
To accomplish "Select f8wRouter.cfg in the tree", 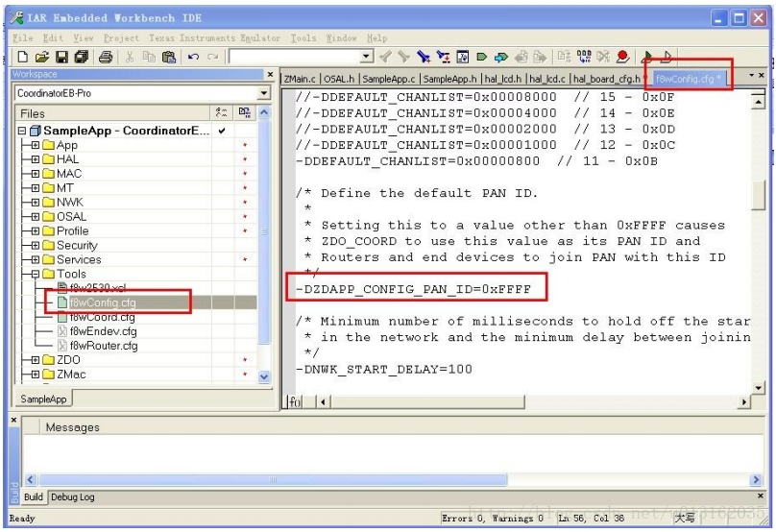I will 104,346.
